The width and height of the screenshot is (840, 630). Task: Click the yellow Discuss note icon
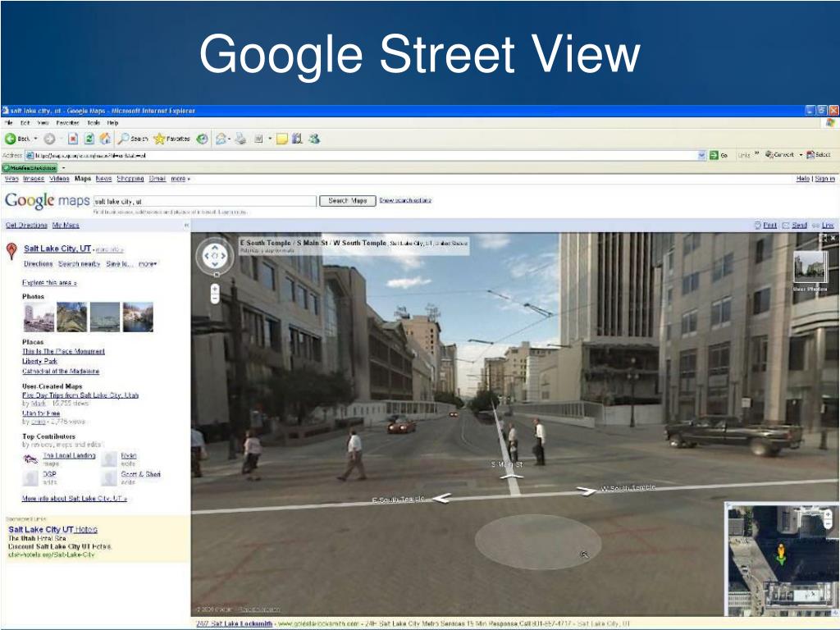[282, 139]
